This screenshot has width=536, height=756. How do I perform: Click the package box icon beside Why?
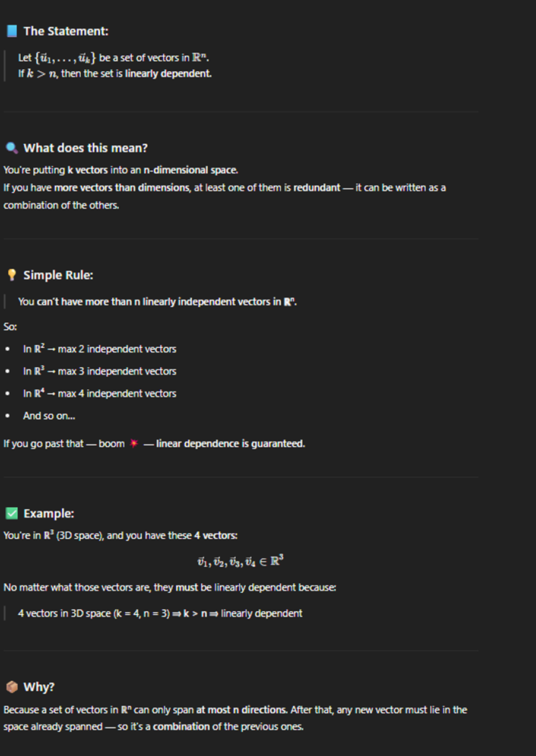click(x=11, y=687)
